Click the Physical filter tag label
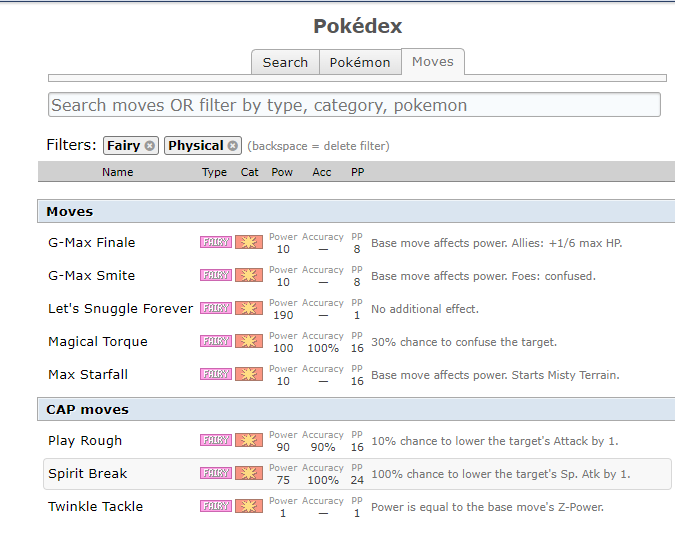 pyautogui.click(x=196, y=145)
